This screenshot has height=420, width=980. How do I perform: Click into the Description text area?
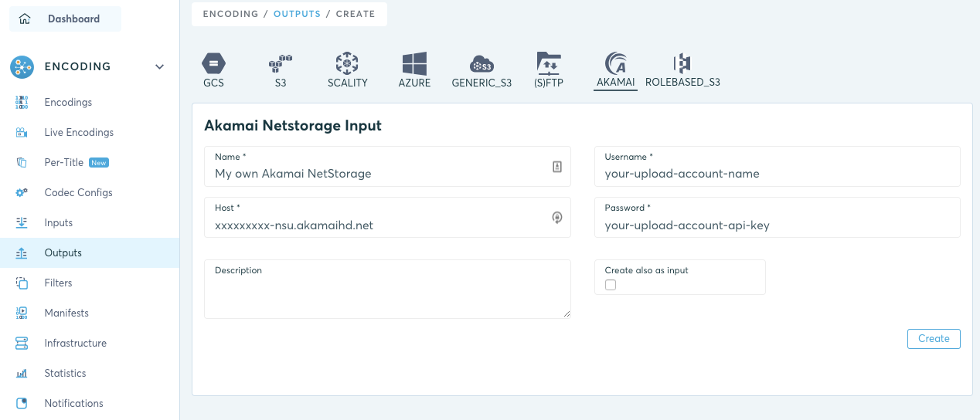point(387,290)
